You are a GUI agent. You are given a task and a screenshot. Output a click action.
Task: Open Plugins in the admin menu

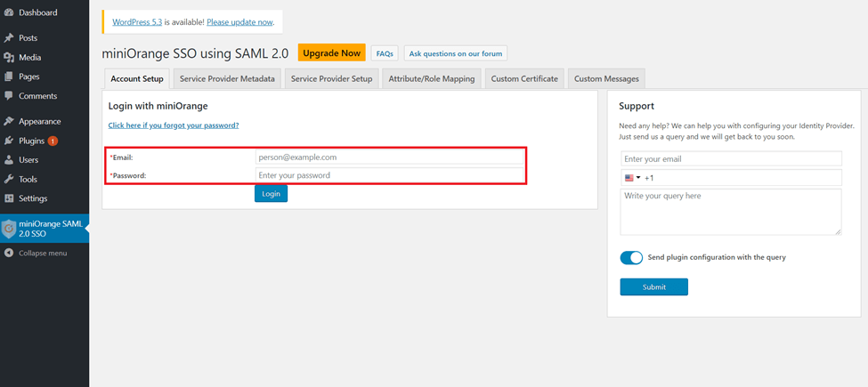[x=45, y=141]
